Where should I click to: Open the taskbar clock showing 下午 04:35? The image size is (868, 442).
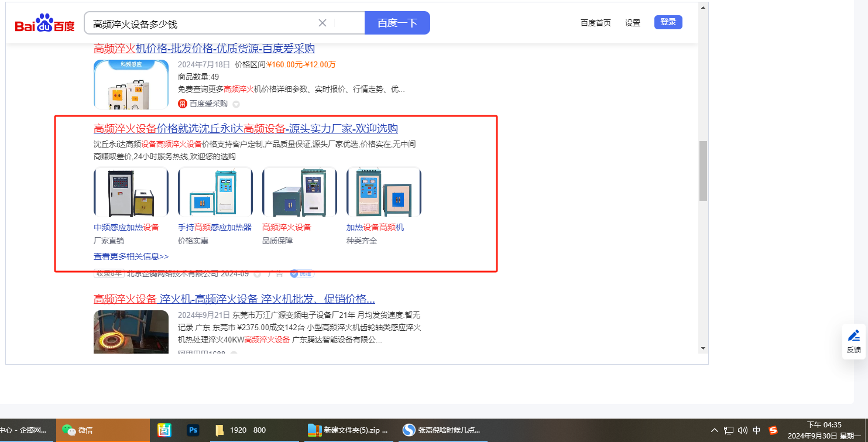tap(824, 430)
